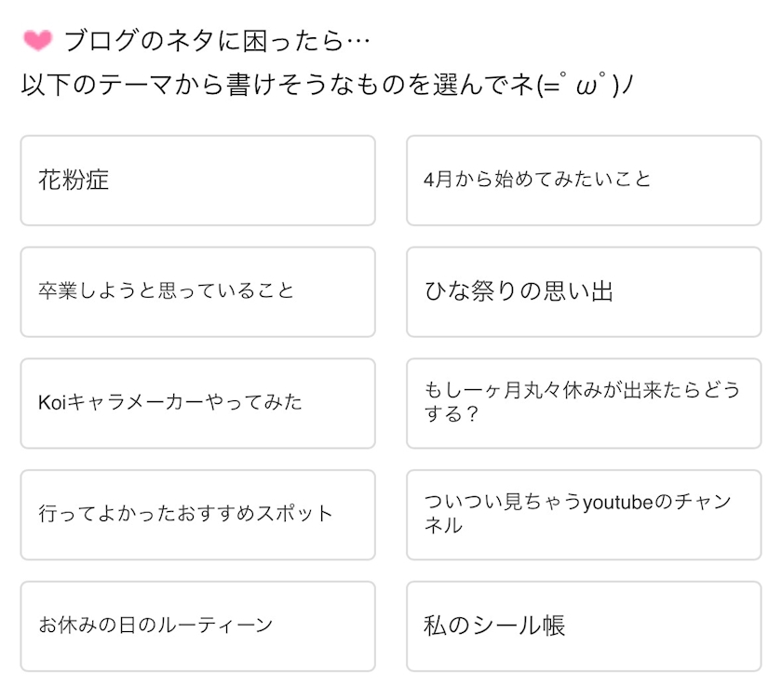Tap the YouTube channels blog topic card
The image size is (782, 700).
[x=584, y=515]
